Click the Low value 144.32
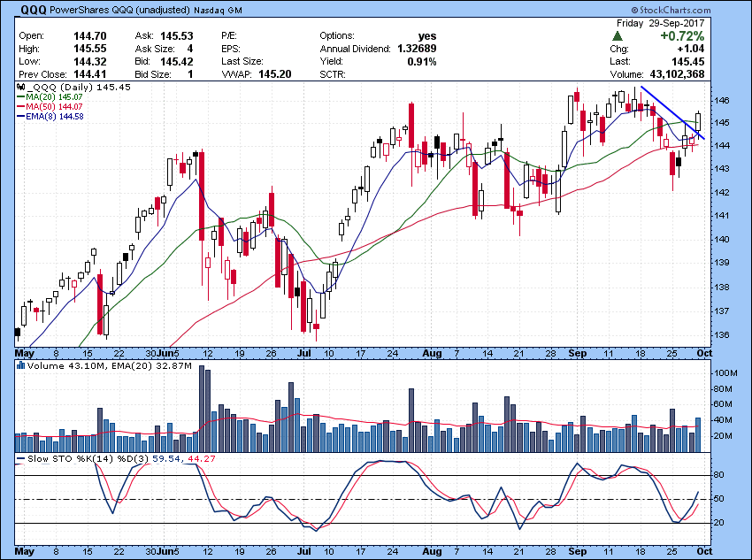This screenshot has width=752, height=560. [90, 61]
